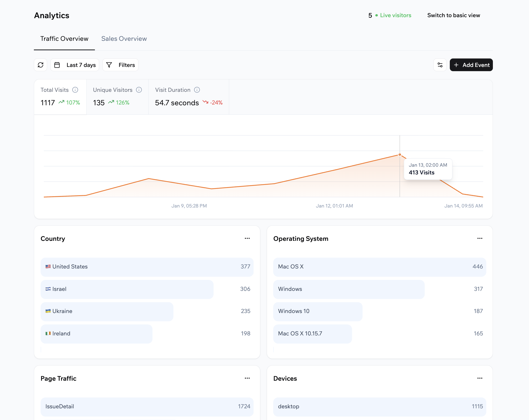The width and height of the screenshot is (529, 420).
Task: Click the green live visitors indicator dot
Action: coord(376,15)
